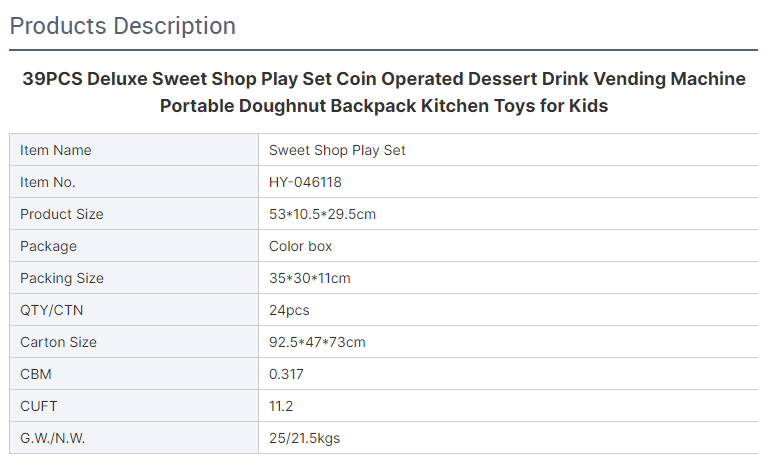Click the Item No. label cell
This screenshot has width=782, height=461.
coord(134,182)
